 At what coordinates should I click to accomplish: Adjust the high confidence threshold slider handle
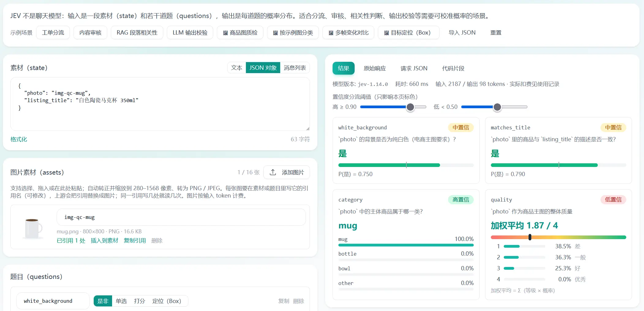pos(410,107)
